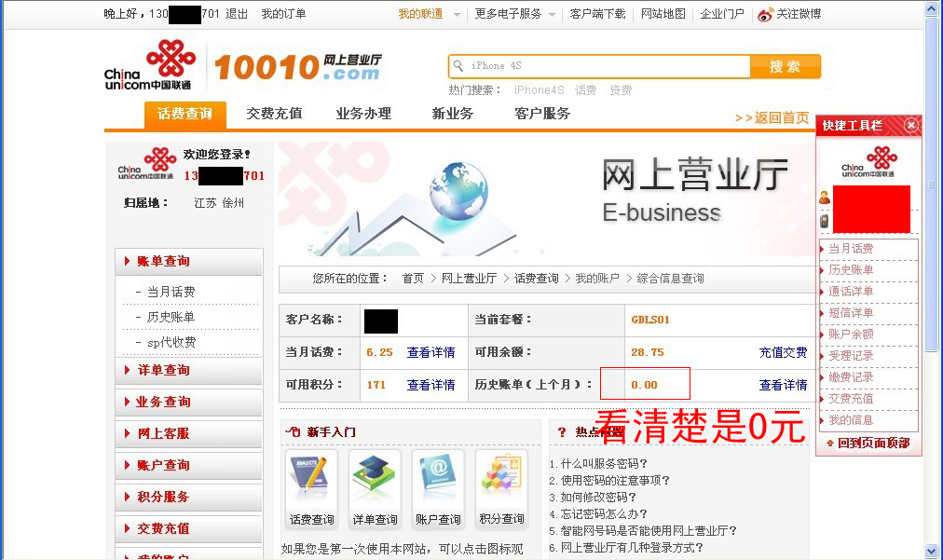Click the vertical scrollbar thumb
The width and height of the screenshot is (943, 560).
(x=932, y=183)
